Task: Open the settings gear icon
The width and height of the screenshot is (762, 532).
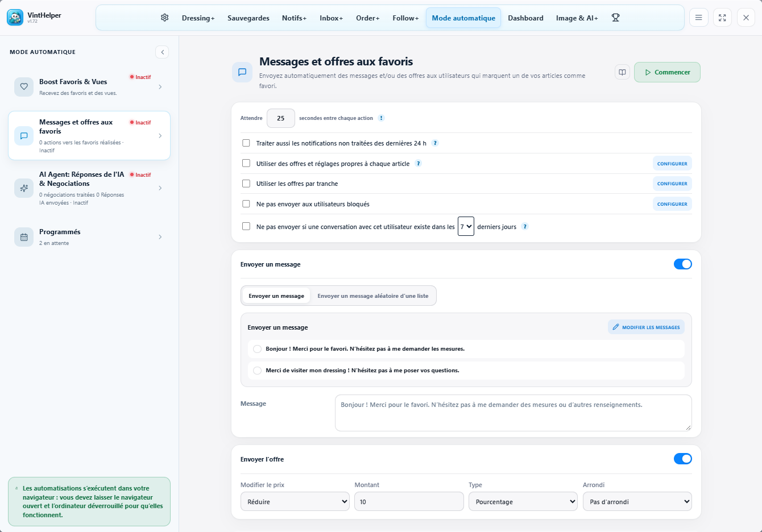Action: tap(165, 18)
